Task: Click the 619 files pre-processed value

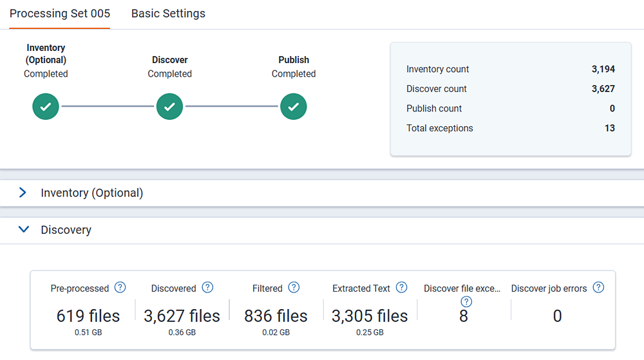Action: coord(88,316)
